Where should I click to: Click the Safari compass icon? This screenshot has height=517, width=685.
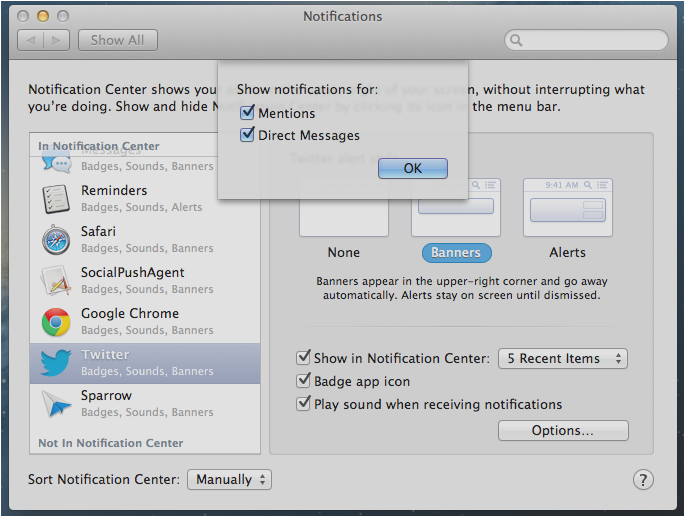(56, 240)
